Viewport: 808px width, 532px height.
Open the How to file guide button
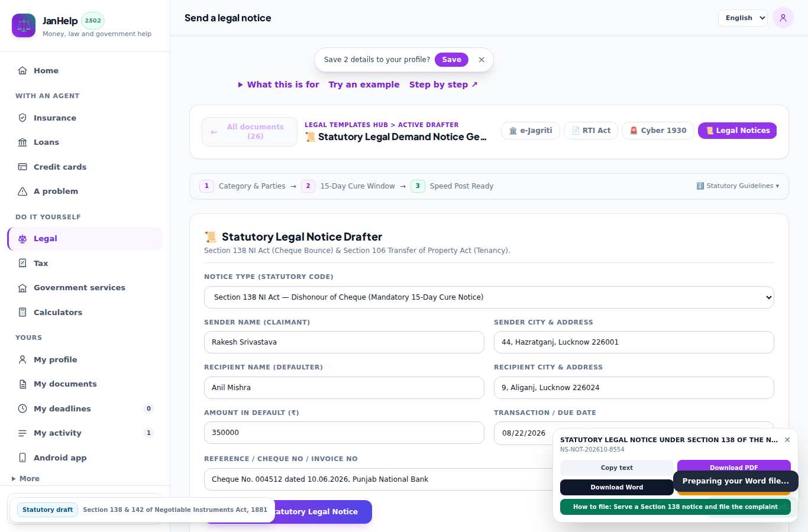(x=676, y=507)
